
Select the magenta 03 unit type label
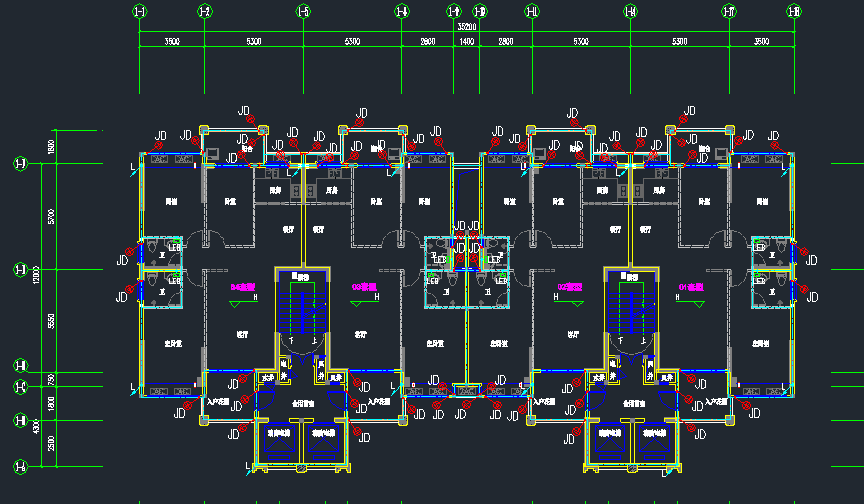[364, 287]
